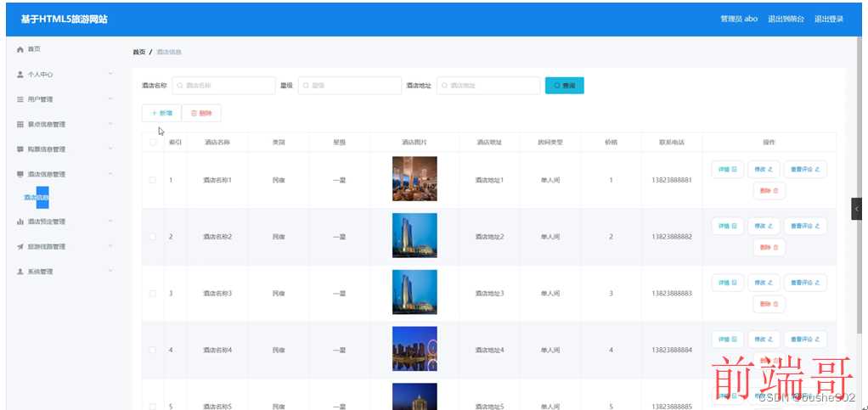Click the 首页 breadcrumb link
This screenshot has height=410, width=868.
point(139,52)
